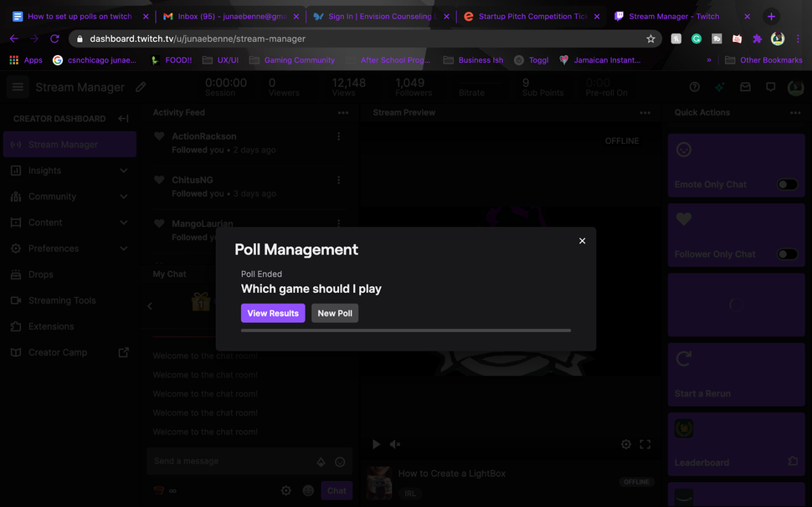Enable Emote Only Chat
The image size is (812, 507).
point(787,184)
